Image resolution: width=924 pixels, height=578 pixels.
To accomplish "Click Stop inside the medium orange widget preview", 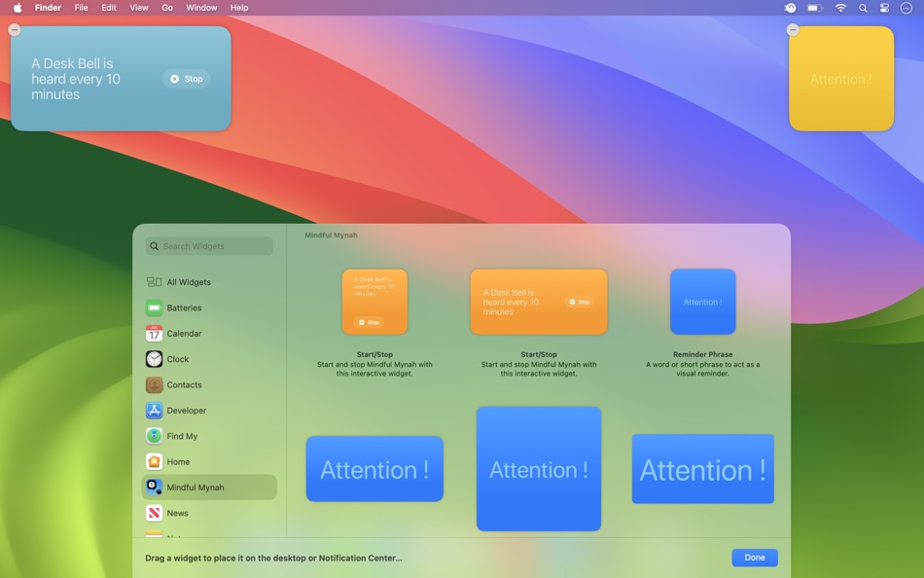I will (x=580, y=302).
